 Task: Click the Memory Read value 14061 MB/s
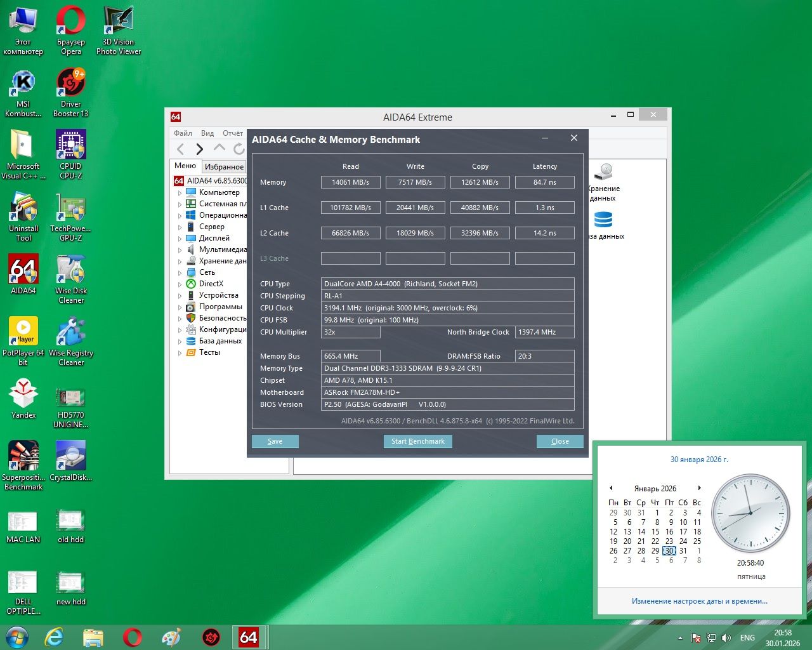pyautogui.click(x=350, y=182)
